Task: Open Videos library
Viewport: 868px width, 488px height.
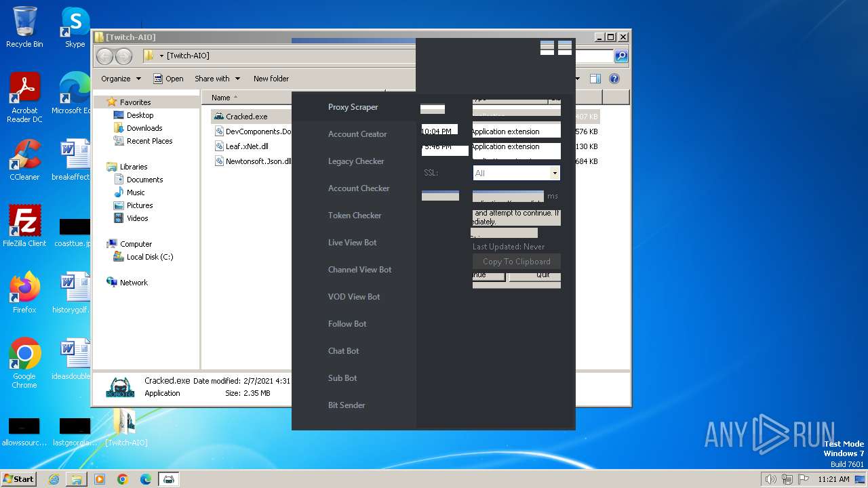Action: tap(137, 218)
